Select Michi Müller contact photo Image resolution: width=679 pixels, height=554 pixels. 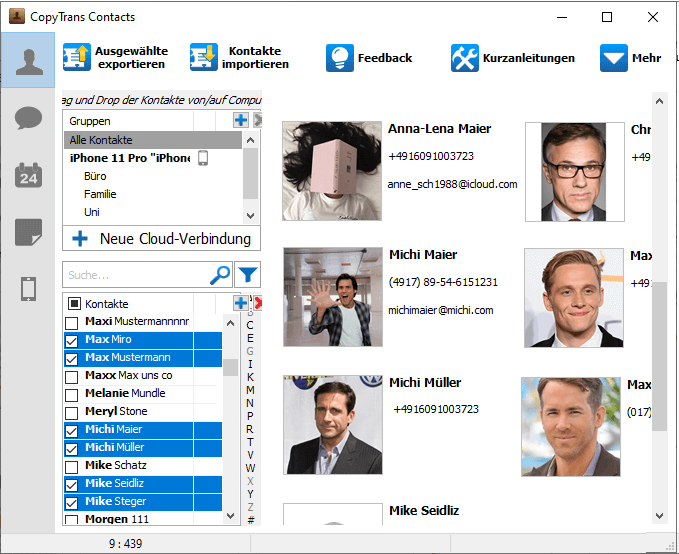click(333, 425)
